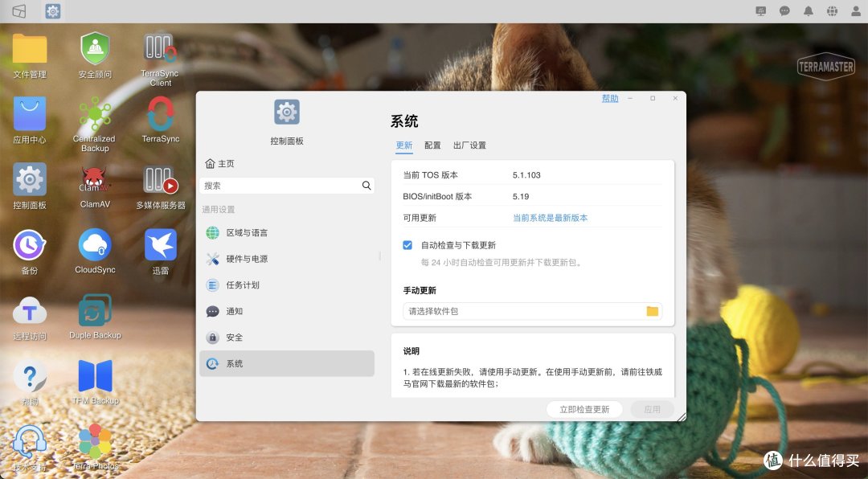
Task: Select 硬件与电源 in the sidebar
Action: tap(287, 259)
